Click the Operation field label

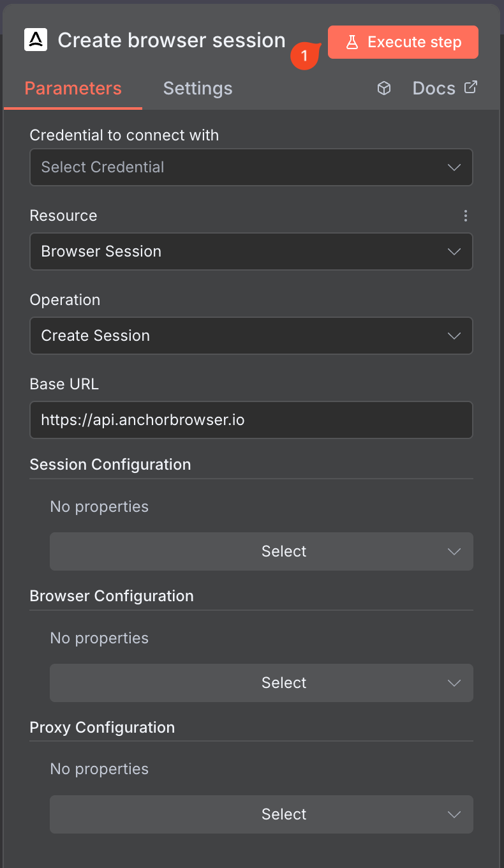[65, 300]
